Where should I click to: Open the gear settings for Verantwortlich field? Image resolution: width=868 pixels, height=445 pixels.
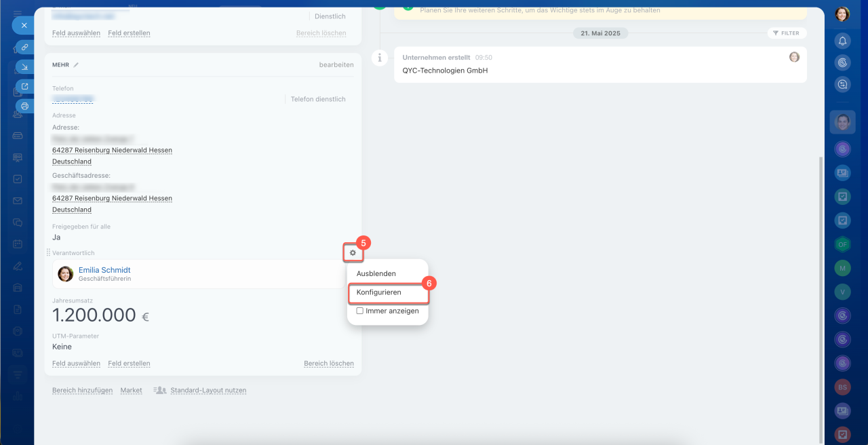pyautogui.click(x=353, y=253)
